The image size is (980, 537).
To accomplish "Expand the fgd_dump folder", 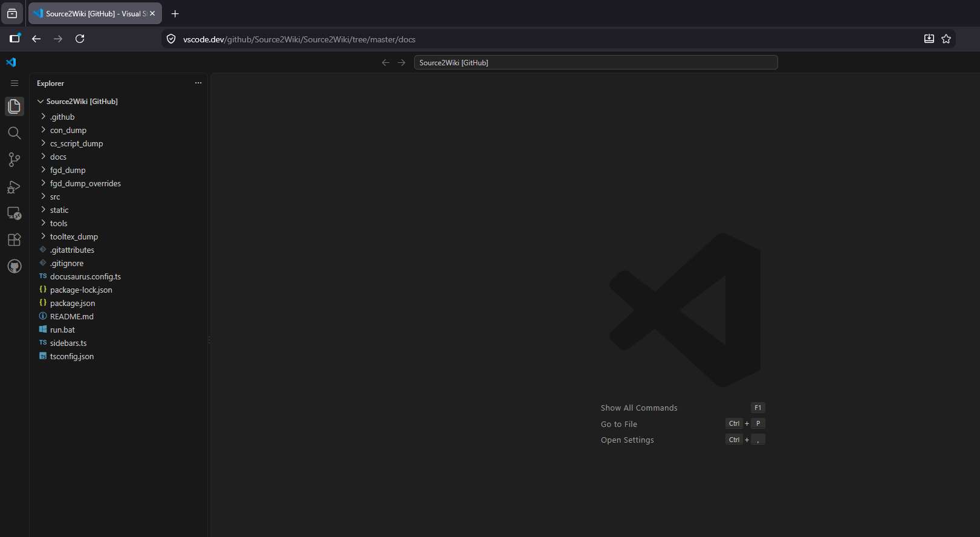I will 118,170.
